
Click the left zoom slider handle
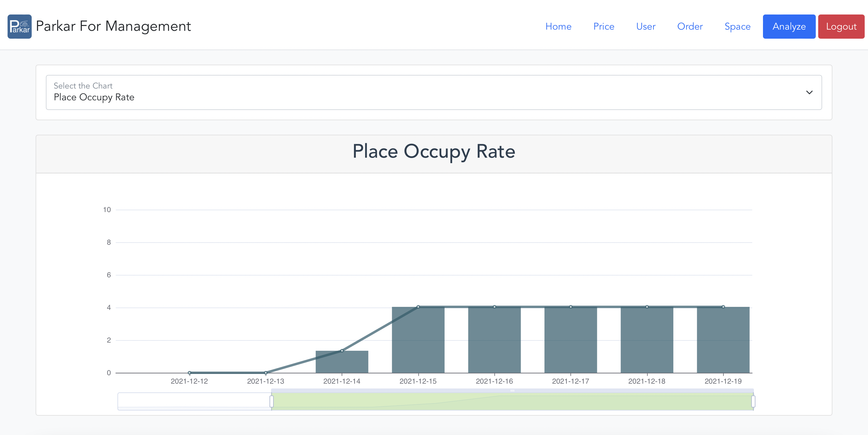pyautogui.click(x=272, y=401)
